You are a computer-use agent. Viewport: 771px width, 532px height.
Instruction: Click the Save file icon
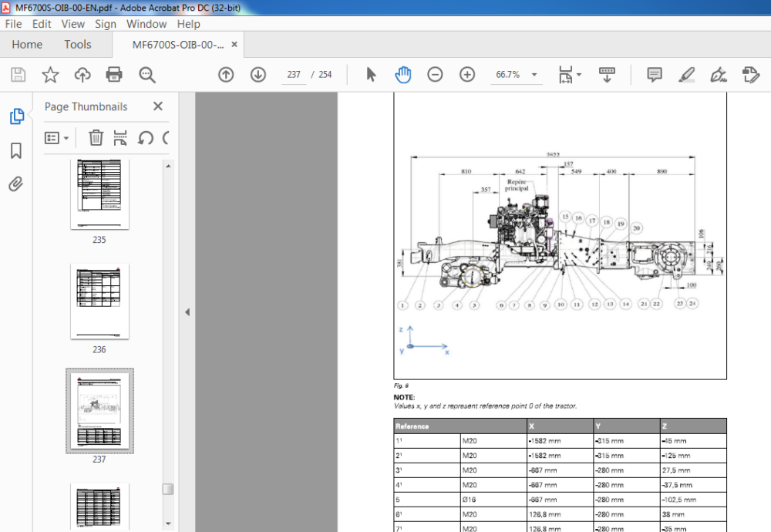19,75
